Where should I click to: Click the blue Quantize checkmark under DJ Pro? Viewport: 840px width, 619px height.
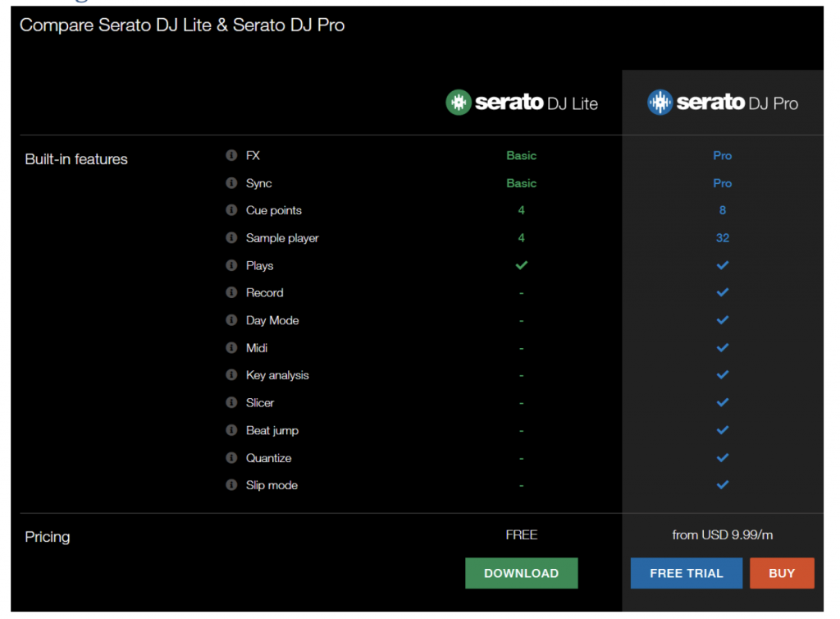point(722,457)
